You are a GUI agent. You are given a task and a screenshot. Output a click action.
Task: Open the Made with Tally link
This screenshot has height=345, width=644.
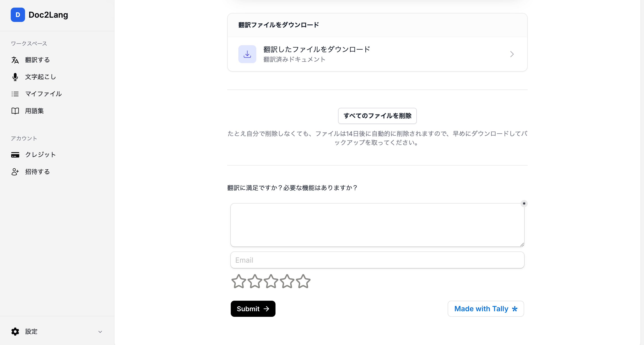486,309
